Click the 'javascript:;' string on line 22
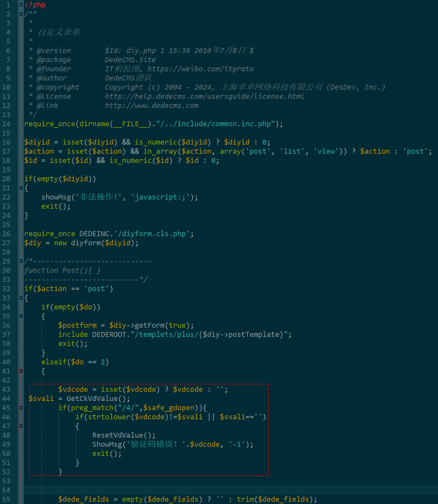 pyautogui.click(x=160, y=197)
